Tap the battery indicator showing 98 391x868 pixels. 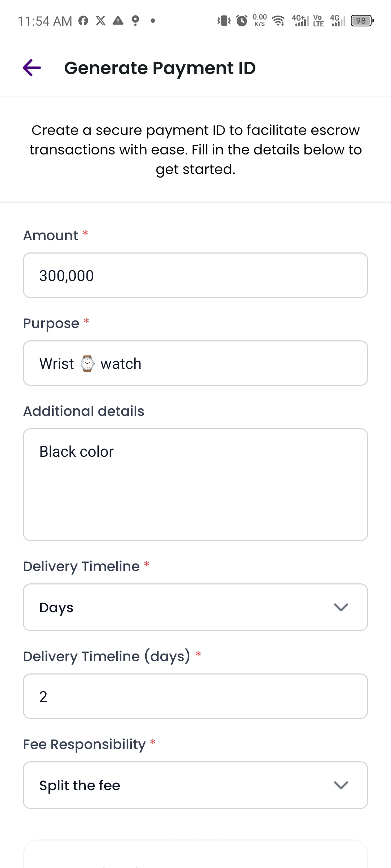361,21
